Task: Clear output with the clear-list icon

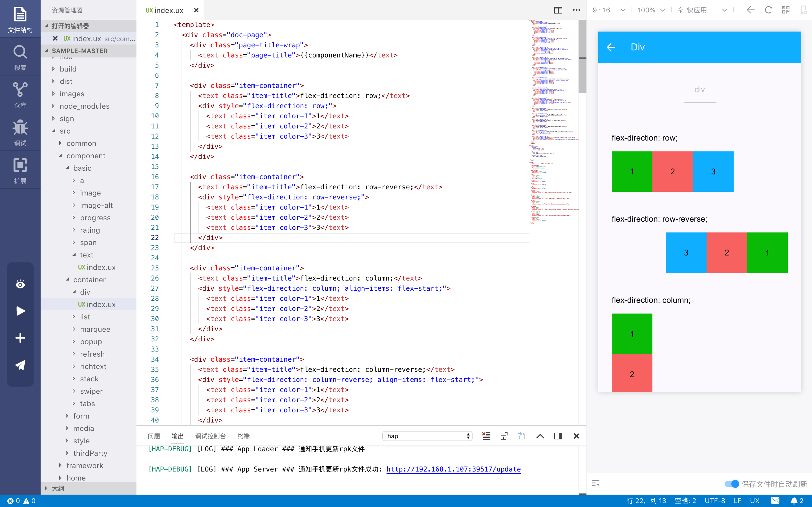Action: point(486,436)
